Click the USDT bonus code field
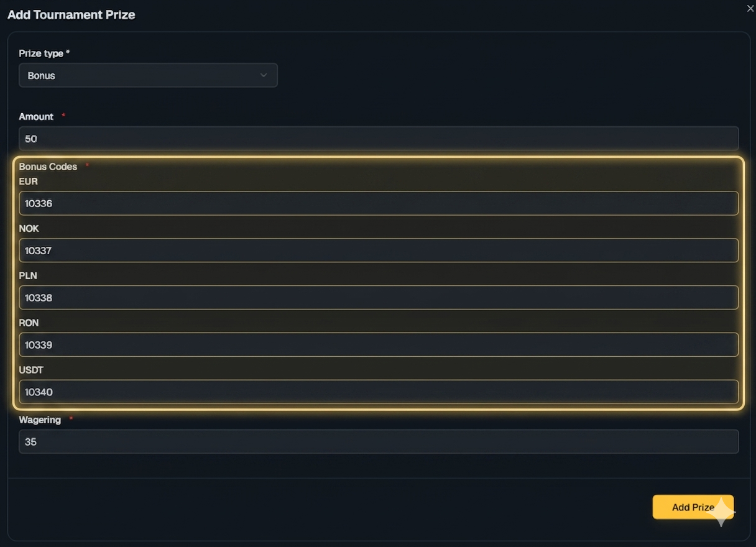Image resolution: width=756 pixels, height=547 pixels. [x=379, y=392]
